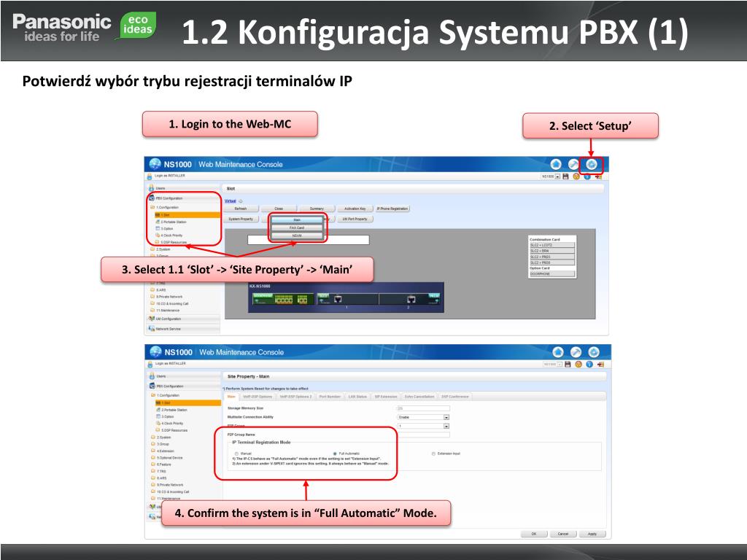
Task: Click the save disk icon in lower console
Action: click(x=568, y=365)
